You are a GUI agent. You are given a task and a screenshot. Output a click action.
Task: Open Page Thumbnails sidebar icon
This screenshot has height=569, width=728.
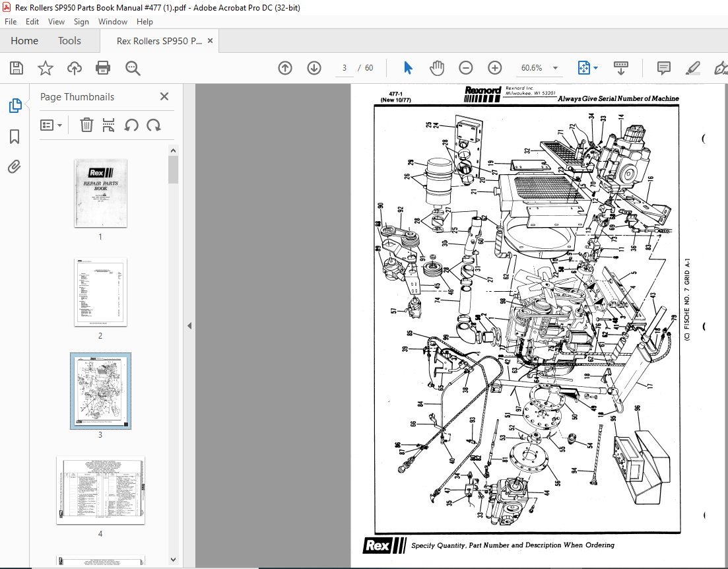point(15,106)
